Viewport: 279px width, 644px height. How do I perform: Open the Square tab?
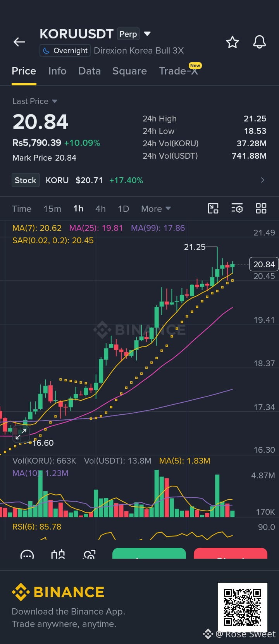click(x=129, y=71)
